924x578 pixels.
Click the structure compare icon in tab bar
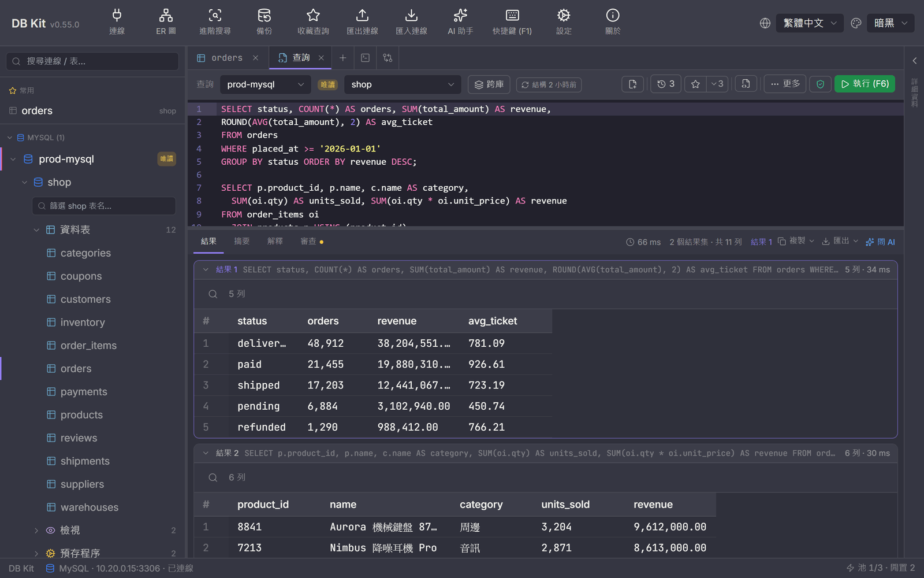tap(388, 58)
